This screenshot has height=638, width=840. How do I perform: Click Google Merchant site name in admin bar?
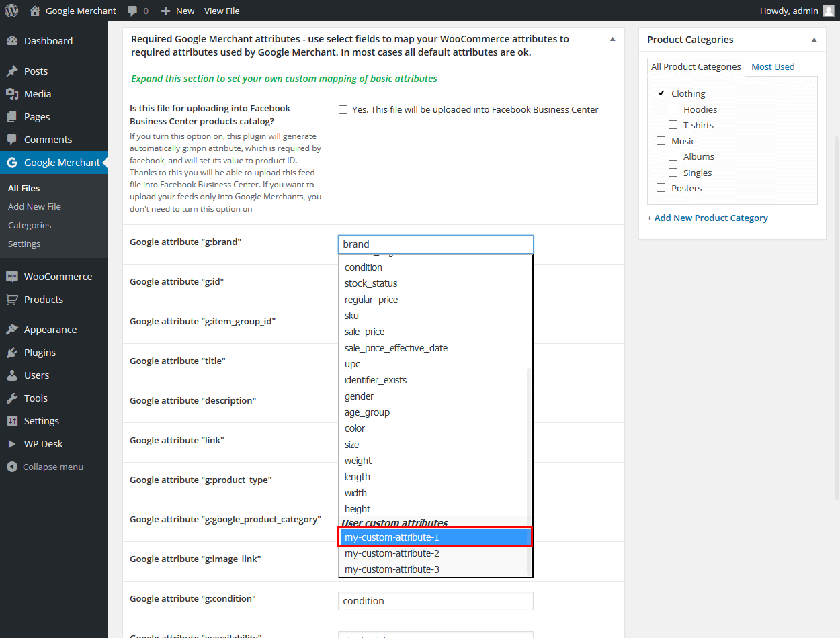(81, 11)
